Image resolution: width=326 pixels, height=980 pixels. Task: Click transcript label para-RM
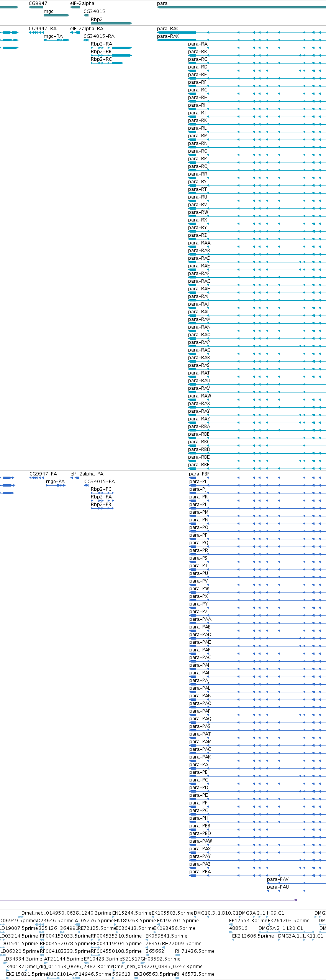(x=198, y=136)
